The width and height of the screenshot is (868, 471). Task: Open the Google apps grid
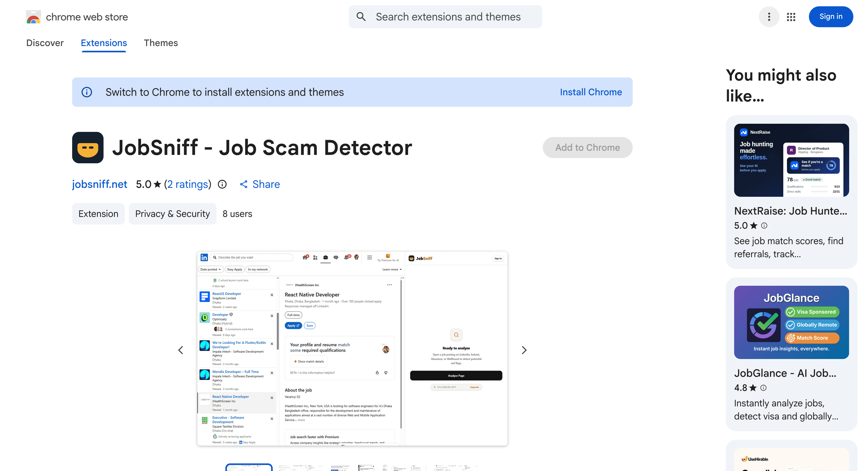[x=791, y=16]
